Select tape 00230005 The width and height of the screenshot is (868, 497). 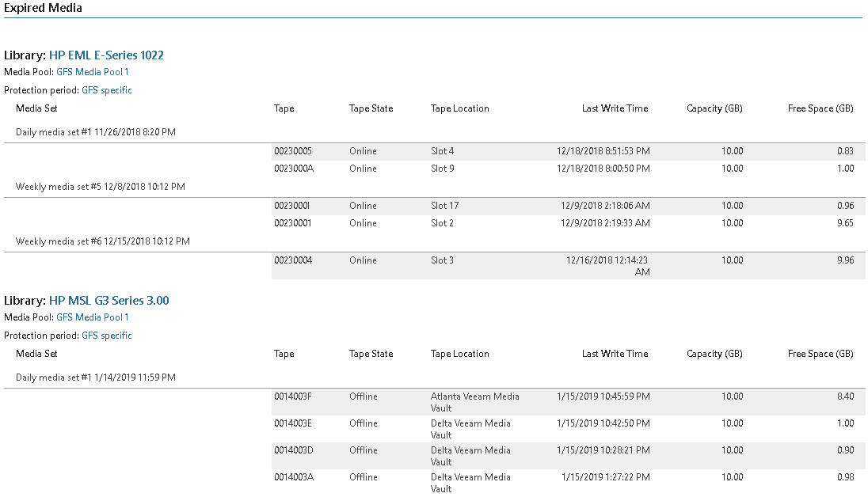click(293, 151)
